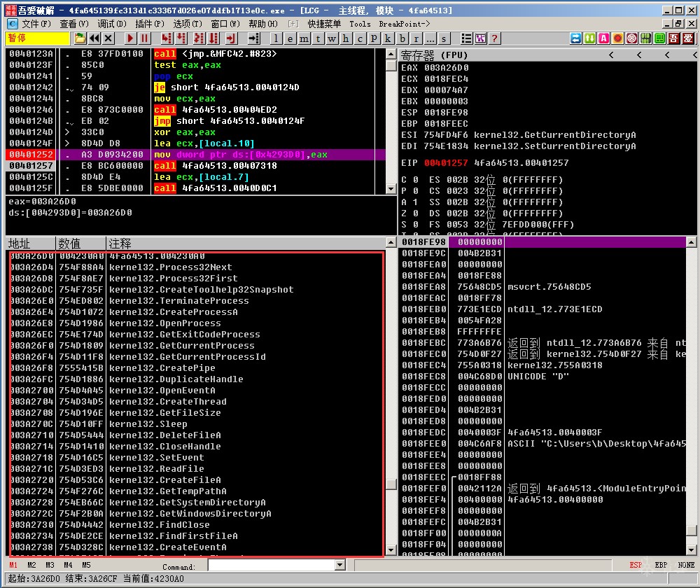The image size is (700, 588).
Task: Show patches via the 'P' button
Action: pos(374,38)
